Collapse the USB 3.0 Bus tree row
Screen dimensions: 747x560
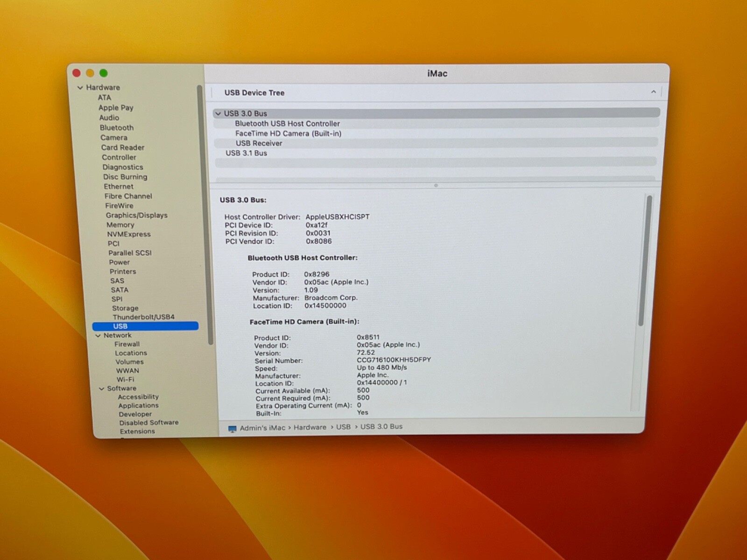click(218, 113)
